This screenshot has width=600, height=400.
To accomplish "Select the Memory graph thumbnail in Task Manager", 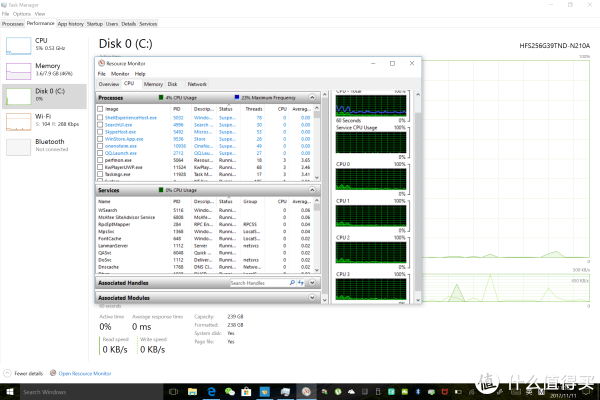I will click(x=18, y=71).
